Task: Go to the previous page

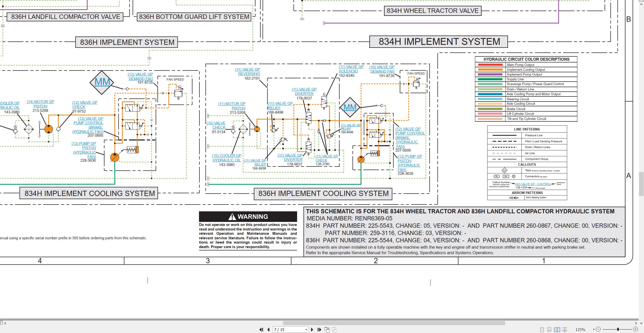Action: 268,329
